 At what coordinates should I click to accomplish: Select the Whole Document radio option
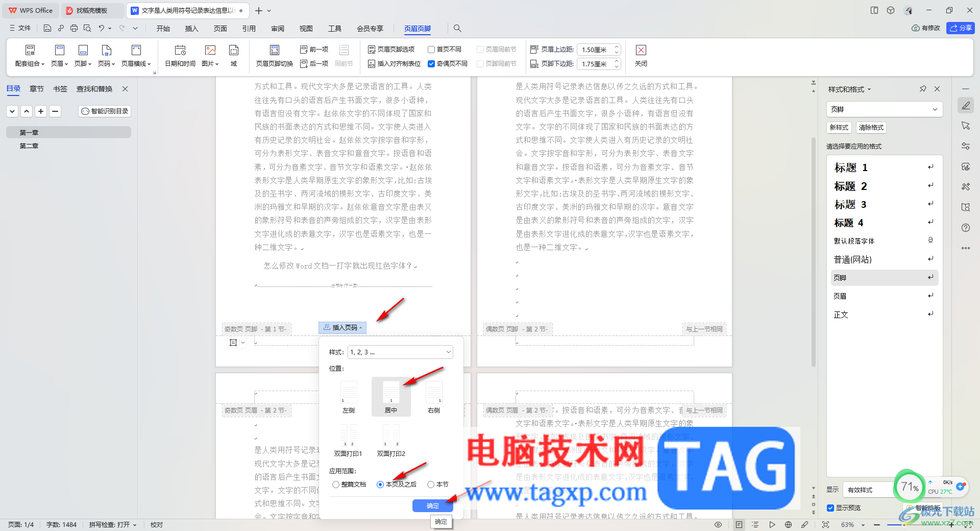[335, 485]
